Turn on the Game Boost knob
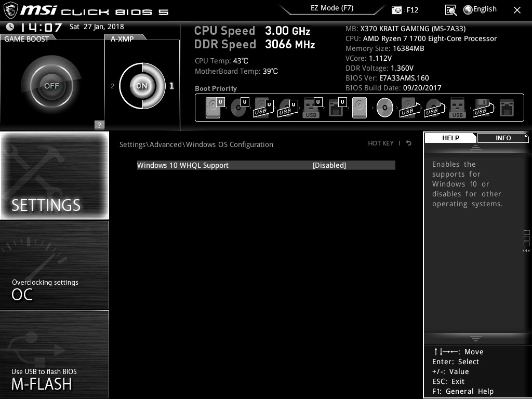Image resolution: width=532 pixels, height=399 pixels. coord(51,86)
